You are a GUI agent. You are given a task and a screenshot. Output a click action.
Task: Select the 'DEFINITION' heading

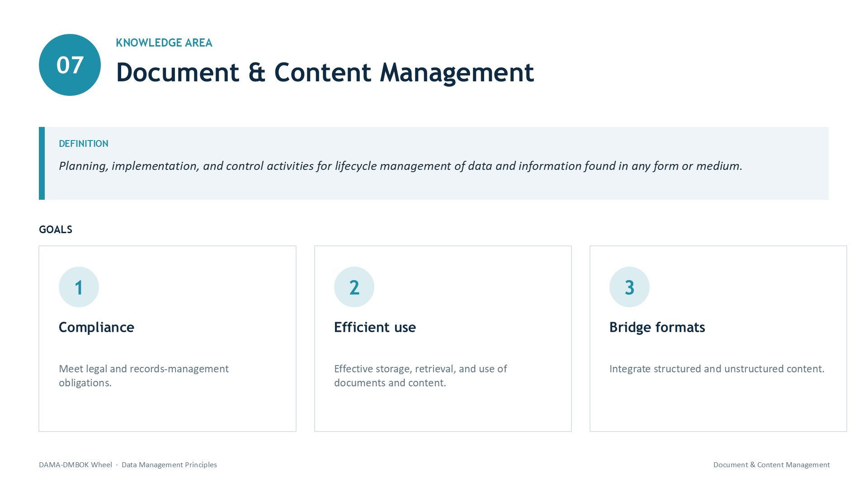coord(84,144)
